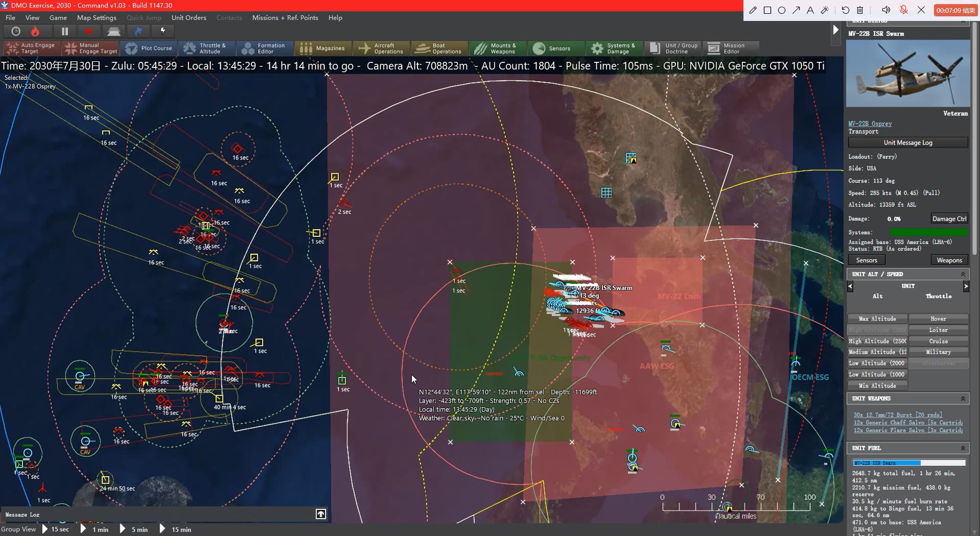This screenshot has width=980, height=536.
Task: Click the right arrow beside UNIT
Action: (966, 286)
